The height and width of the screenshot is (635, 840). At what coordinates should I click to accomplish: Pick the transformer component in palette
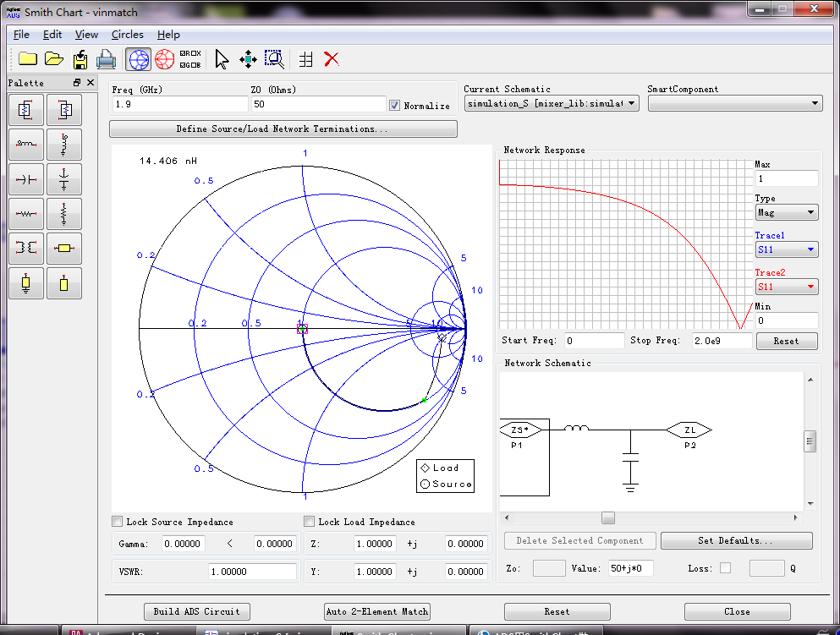point(26,249)
